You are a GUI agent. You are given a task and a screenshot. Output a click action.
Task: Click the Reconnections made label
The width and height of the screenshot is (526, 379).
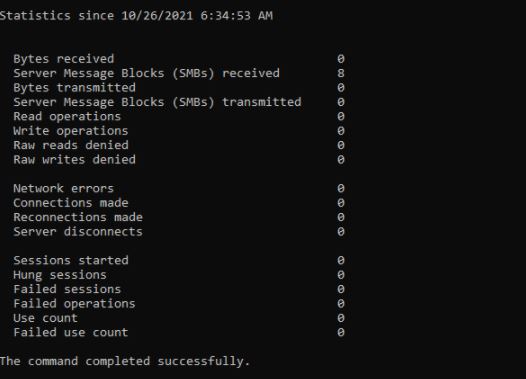click(78, 217)
